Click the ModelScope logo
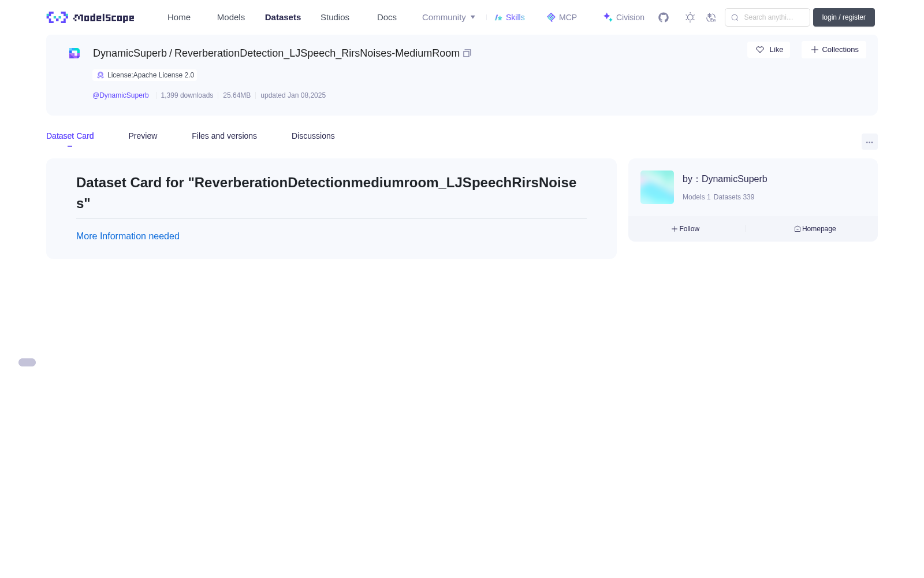 90,17
